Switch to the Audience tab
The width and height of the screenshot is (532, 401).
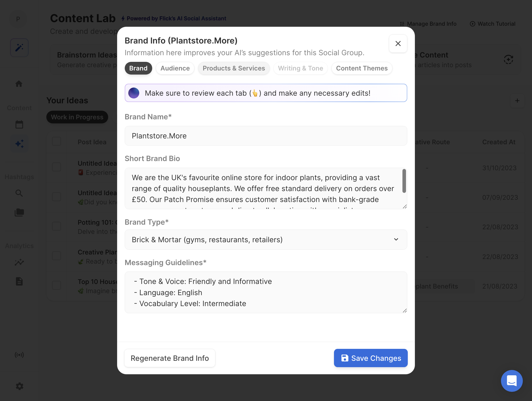tap(175, 68)
